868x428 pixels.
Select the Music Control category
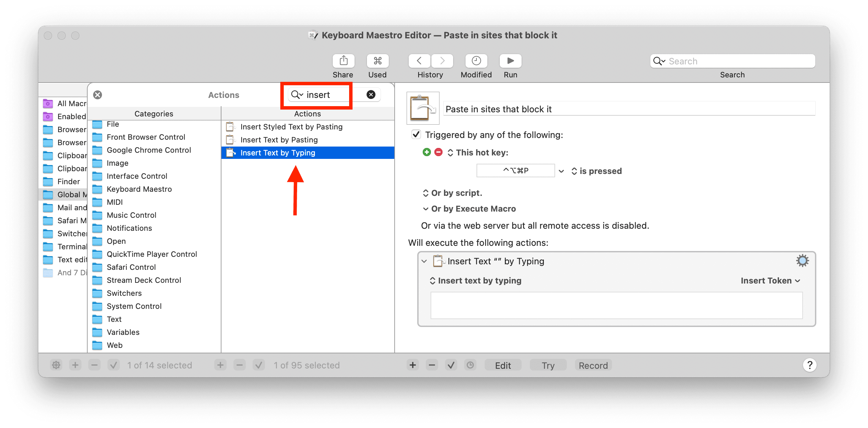154,215
